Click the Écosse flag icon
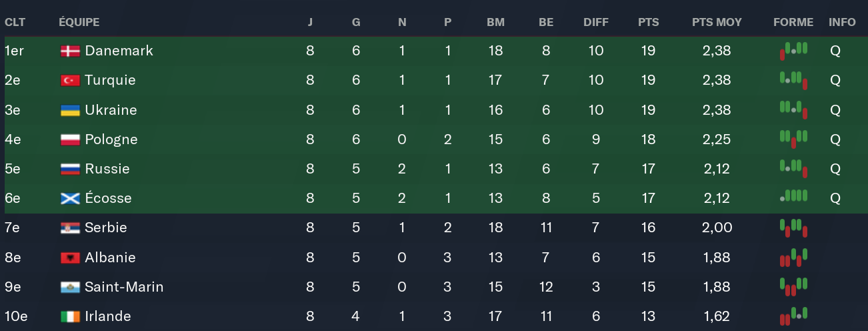 pos(70,198)
